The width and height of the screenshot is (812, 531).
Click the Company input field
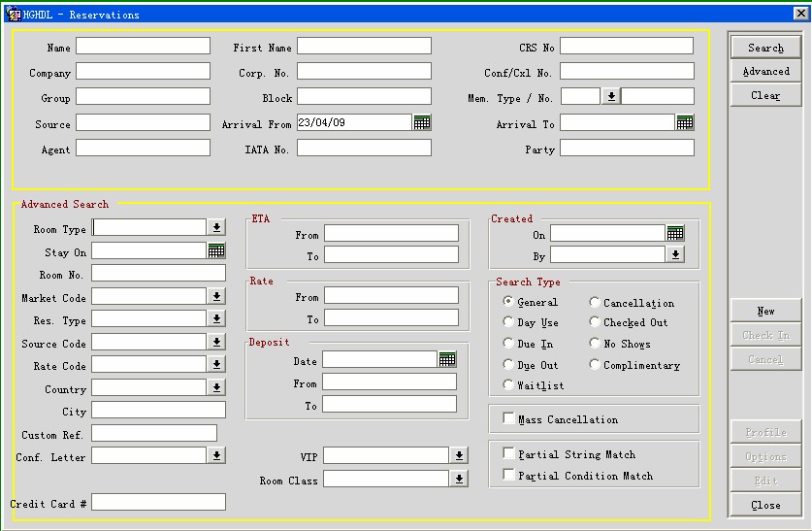pos(143,71)
